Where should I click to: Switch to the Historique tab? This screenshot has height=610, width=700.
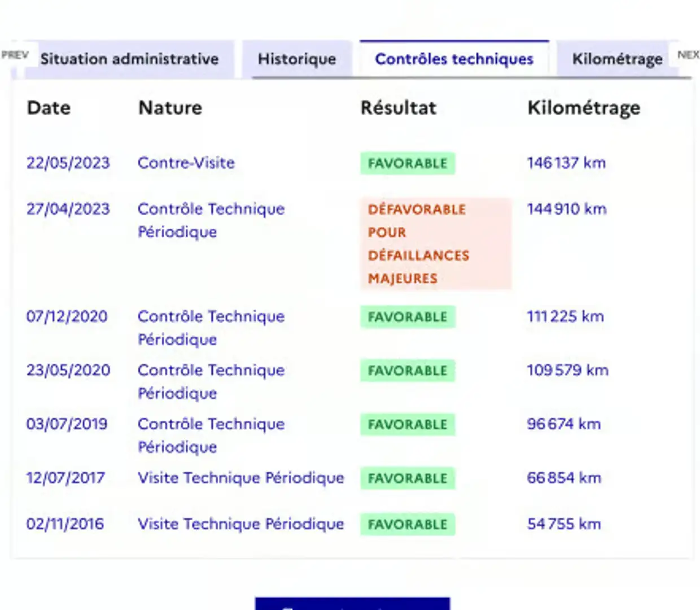(297, 59)
